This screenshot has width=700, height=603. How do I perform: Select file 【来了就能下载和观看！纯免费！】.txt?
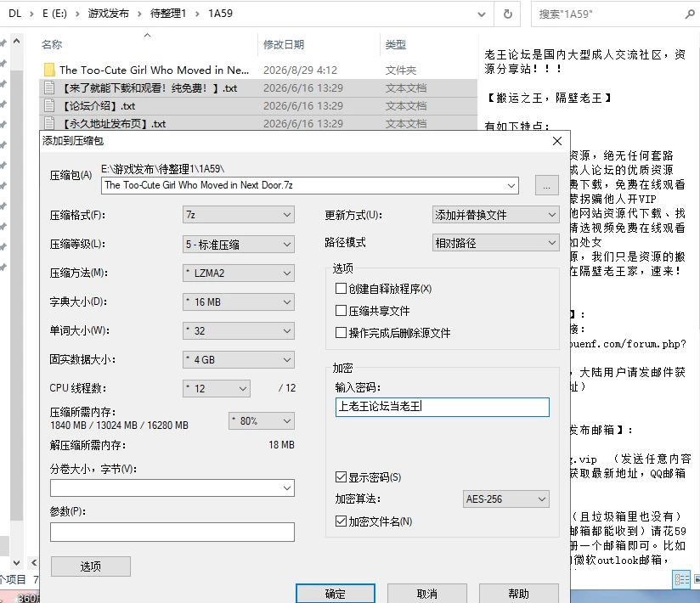(x=150, y=88)
